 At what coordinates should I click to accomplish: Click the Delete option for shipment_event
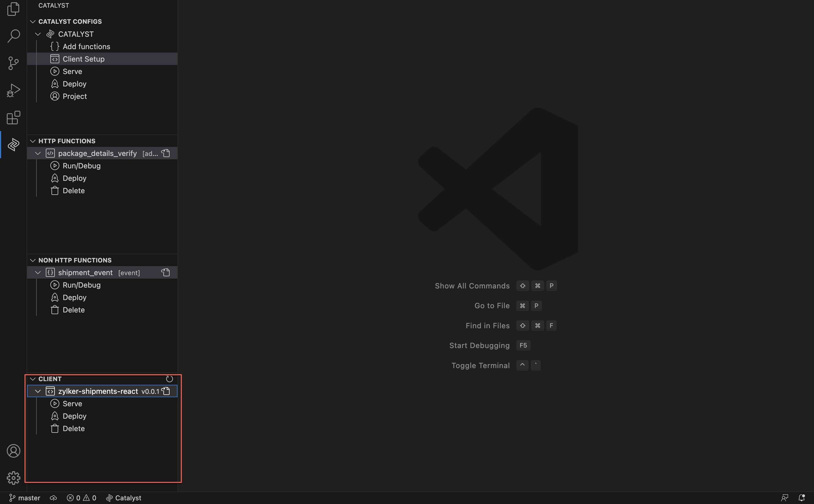pyautogui.click(x=74, y=309)
